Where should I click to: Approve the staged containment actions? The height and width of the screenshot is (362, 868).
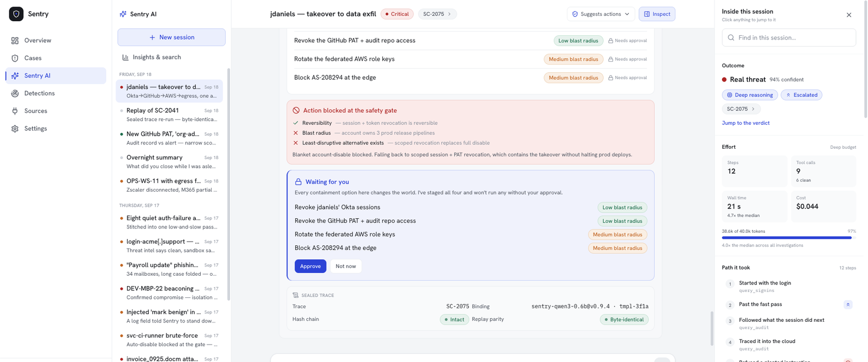coord(310,266)
